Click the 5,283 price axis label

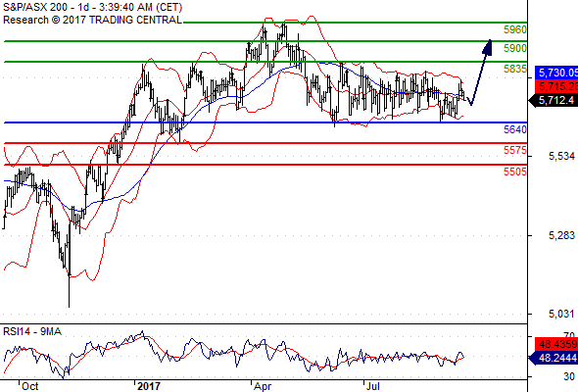(561, 235)
